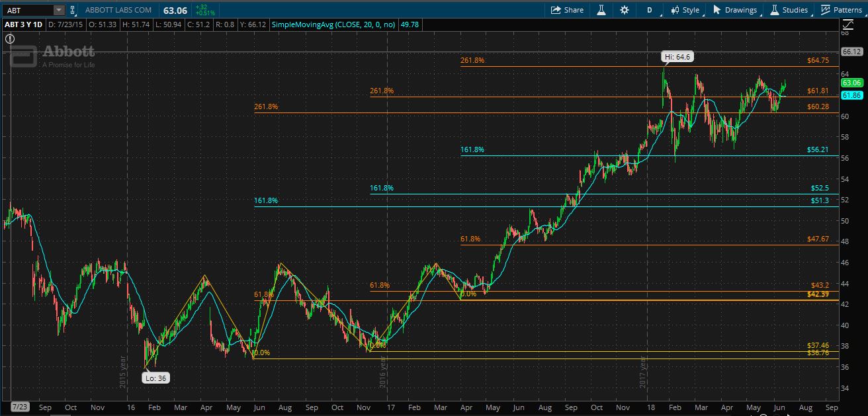Open the Style candlestick dropdown
The width and height of the screenshot is (868, 416).
[x=685, y=10]
